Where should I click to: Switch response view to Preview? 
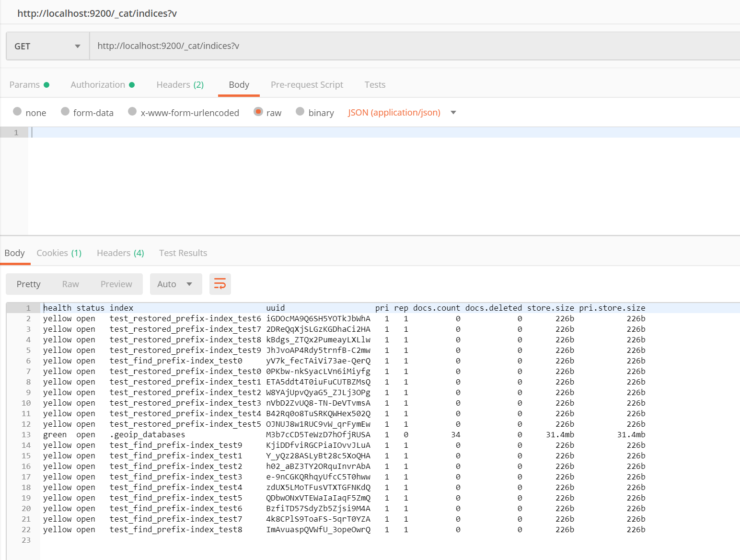116,284
